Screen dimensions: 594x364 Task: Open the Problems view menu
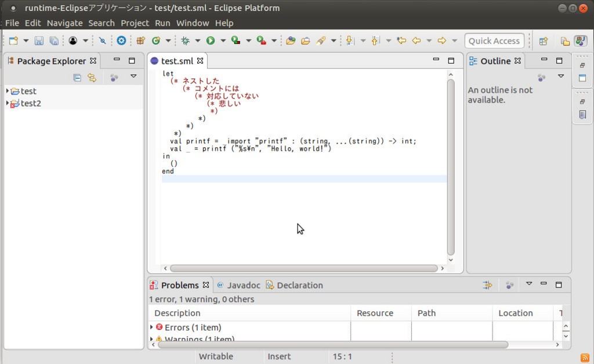click(529, 284)
